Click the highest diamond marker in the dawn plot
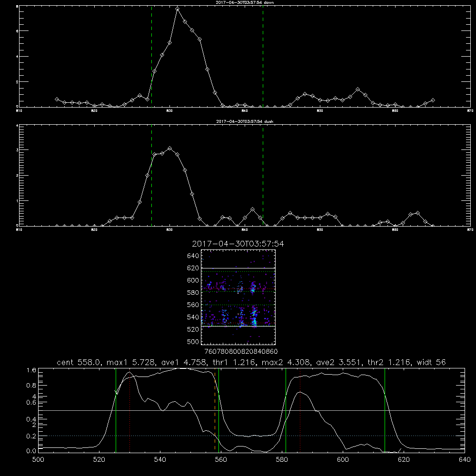The width and height of the screenshot is (476, 476). coord(178,9)
